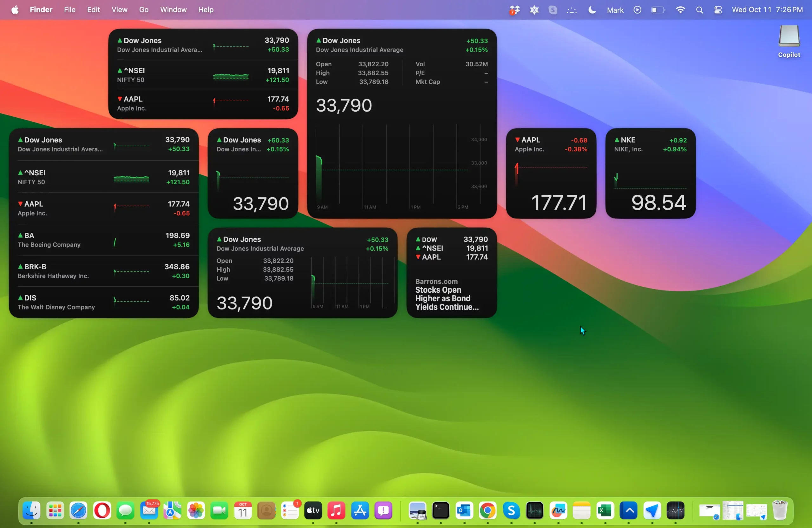Open Google Chrome from the Dock
This screenshot has width=812, height=528.
click(x=488, y=510)
